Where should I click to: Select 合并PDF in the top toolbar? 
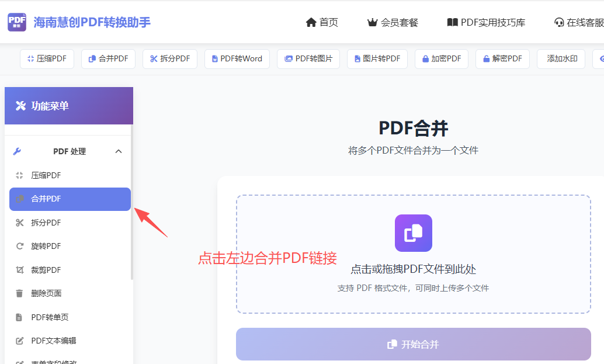(108, 58)
